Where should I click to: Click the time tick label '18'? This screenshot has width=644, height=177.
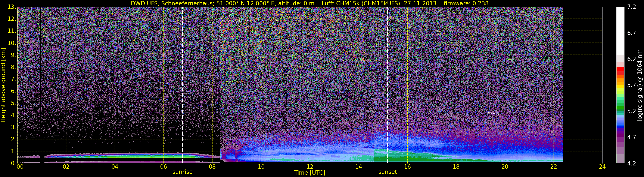pyautogui.click(x=456, y=167)
